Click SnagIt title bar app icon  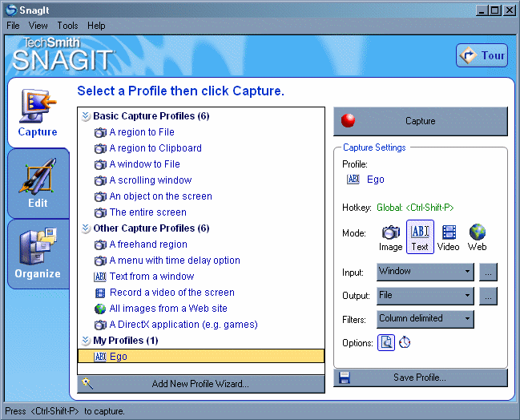(x=11, y=10)
